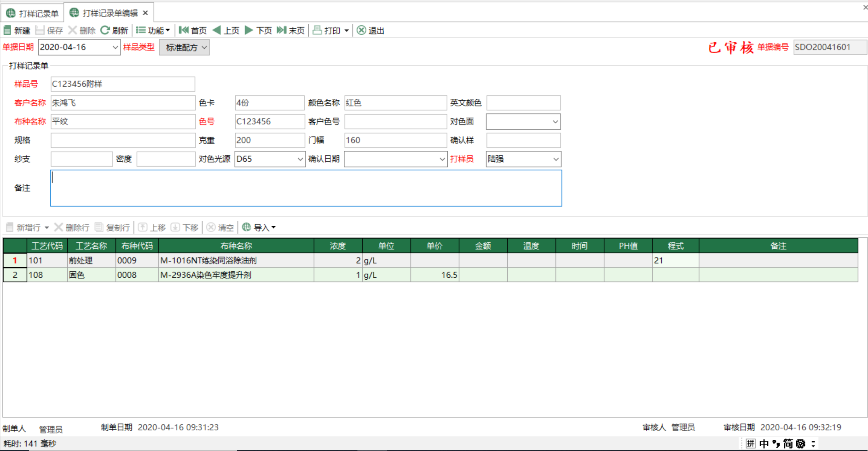The image size is (868, 451).
Task: Go to first record with 首页
Action: pyautogui.click(x=193, y=30)
